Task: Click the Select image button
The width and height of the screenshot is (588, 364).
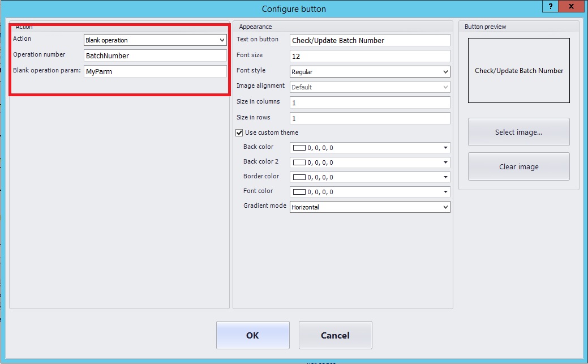Action: click(518, 132)
